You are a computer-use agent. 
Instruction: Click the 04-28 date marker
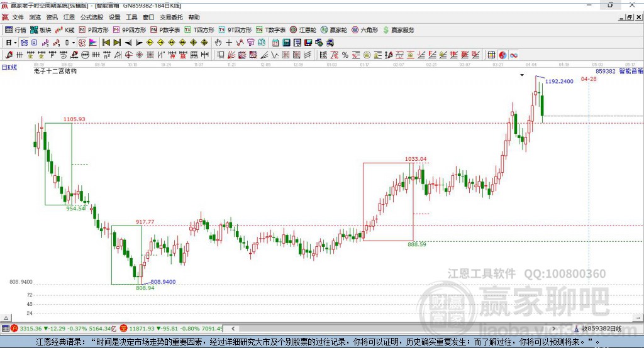pyautogui.click(x=589, y=79)
